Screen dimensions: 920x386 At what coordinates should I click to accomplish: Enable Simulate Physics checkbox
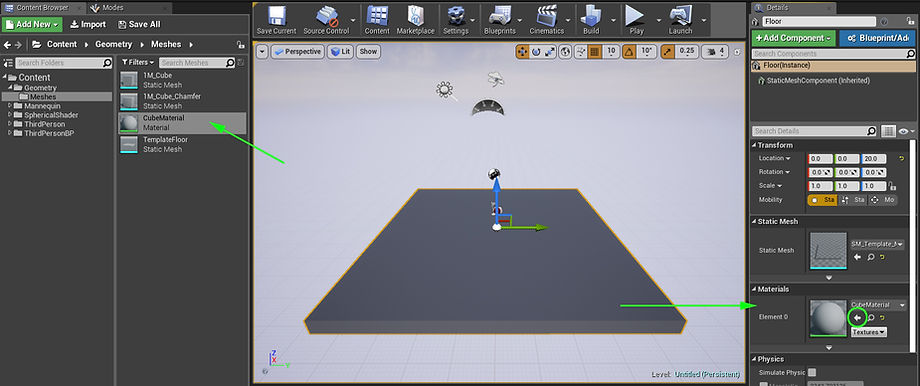(812, 373)
